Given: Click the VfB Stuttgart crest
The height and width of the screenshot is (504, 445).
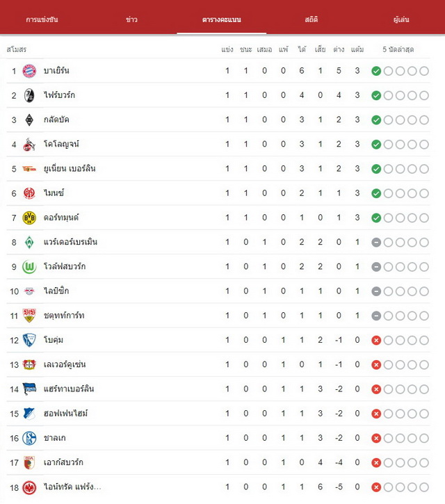Looking at the screenshot, I should click(29, 316).
